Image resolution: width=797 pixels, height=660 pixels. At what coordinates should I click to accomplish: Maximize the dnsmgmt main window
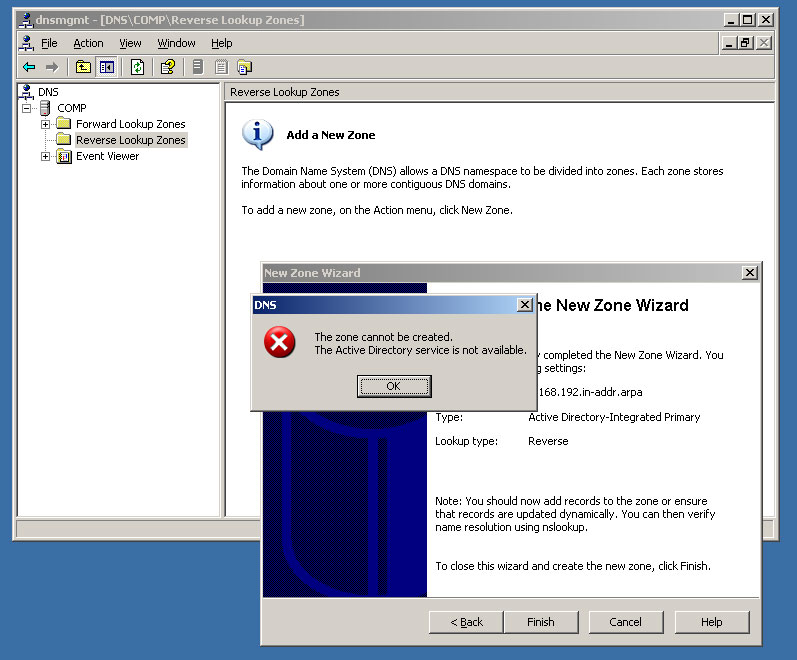pyautogui.click(x=748, y=20)
